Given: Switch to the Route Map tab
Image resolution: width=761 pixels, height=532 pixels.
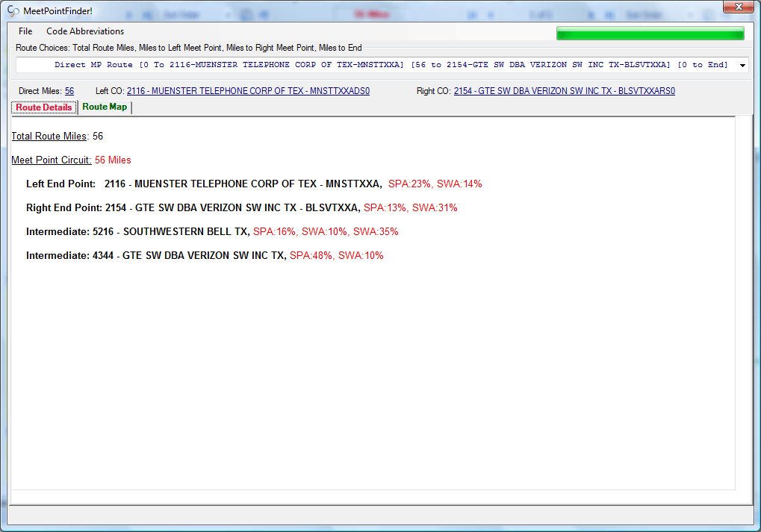Looking at the screenshot, I should (x=105, y=107).
